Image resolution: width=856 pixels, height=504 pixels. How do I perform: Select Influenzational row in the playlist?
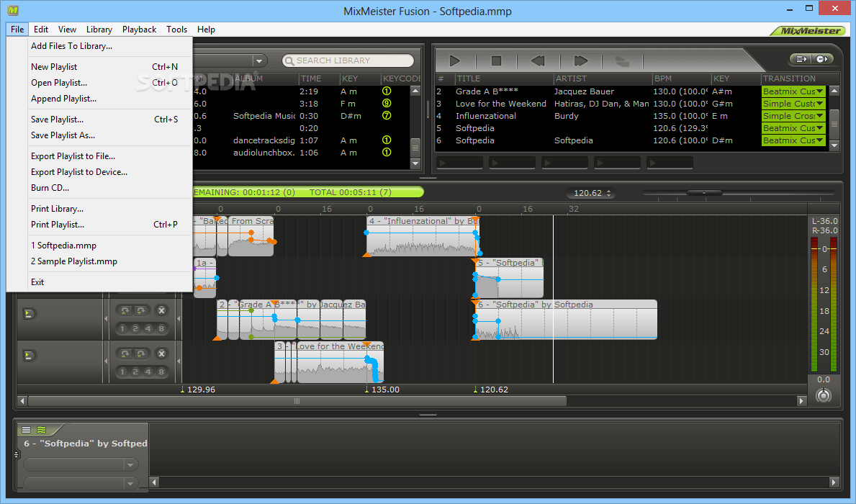point(631,116)
